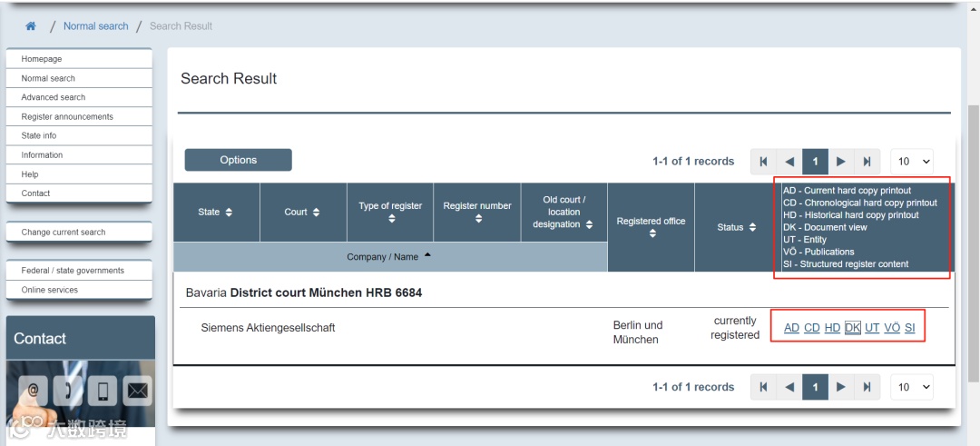Open top rows-per-page dropdown

pyautogui.click(x=912, y=162)
